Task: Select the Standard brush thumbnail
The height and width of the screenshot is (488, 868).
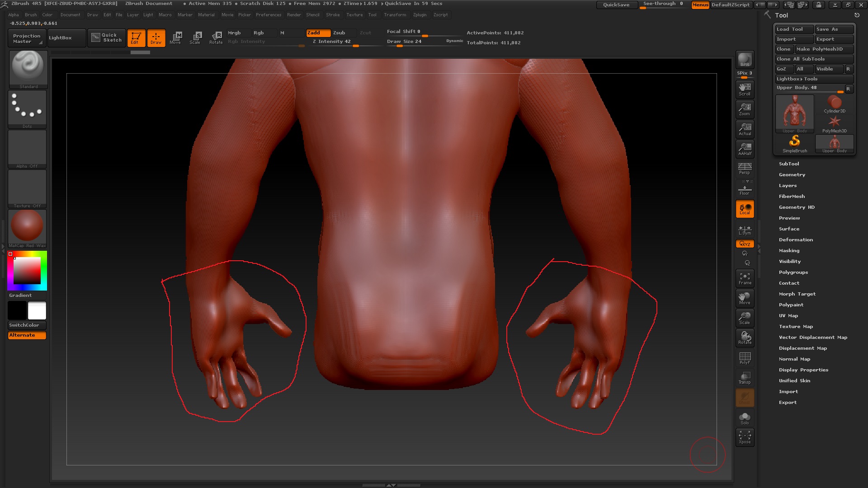Action: pyautogui.click(x=28, y=68)
